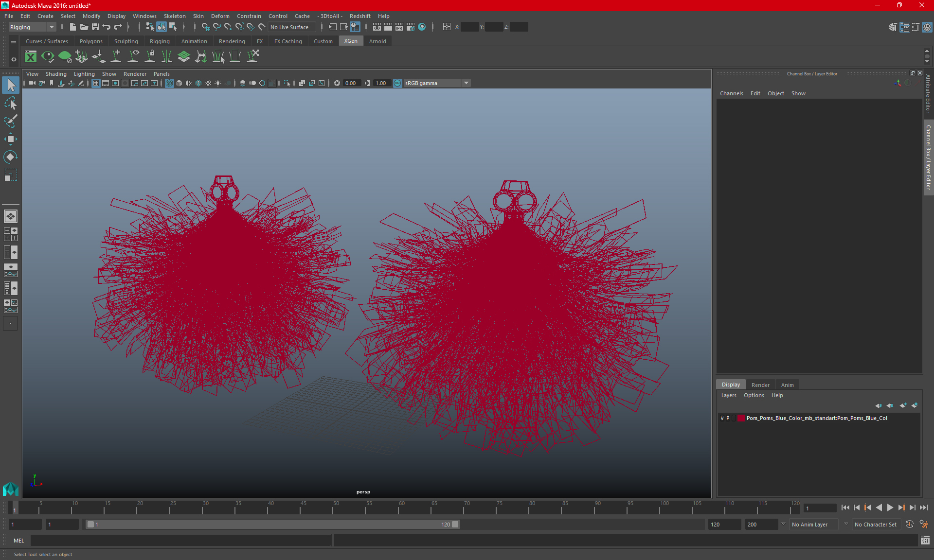The width and height of the screenshot is (934, 560).
Task: Click the MEL command input field
Action: (x=180, y=541)
